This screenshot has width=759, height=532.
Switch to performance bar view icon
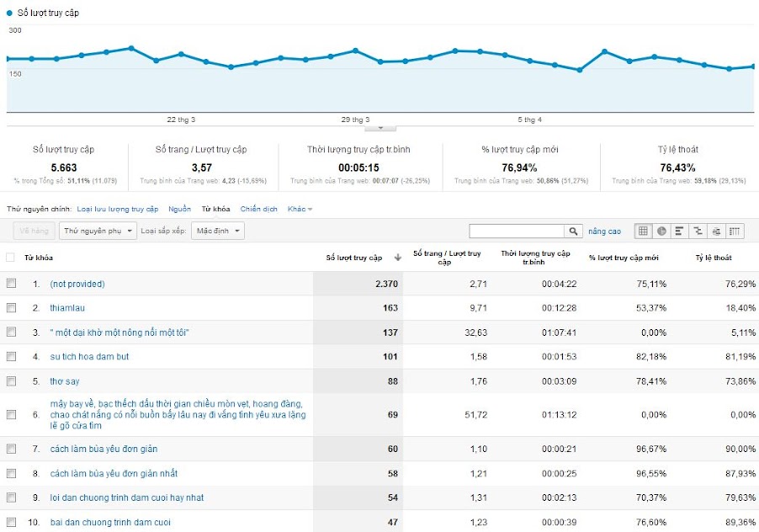(x=680, y=231)
